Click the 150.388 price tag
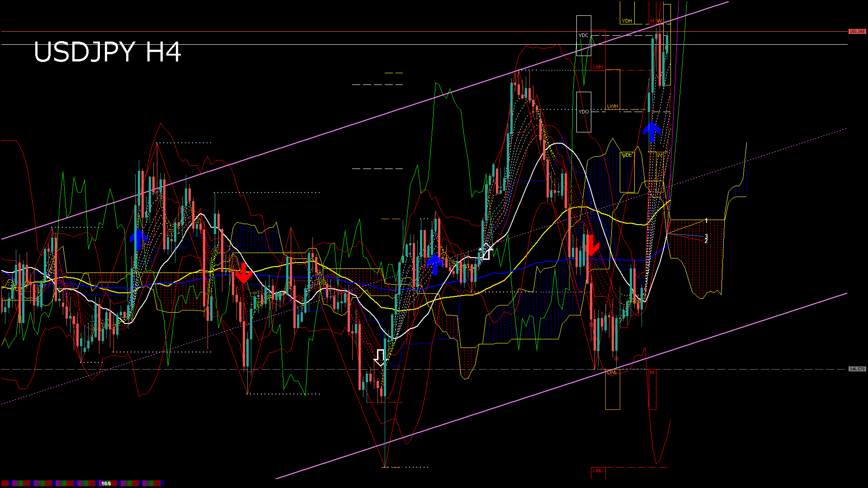 pyautogui.click(x=857, y=31)
